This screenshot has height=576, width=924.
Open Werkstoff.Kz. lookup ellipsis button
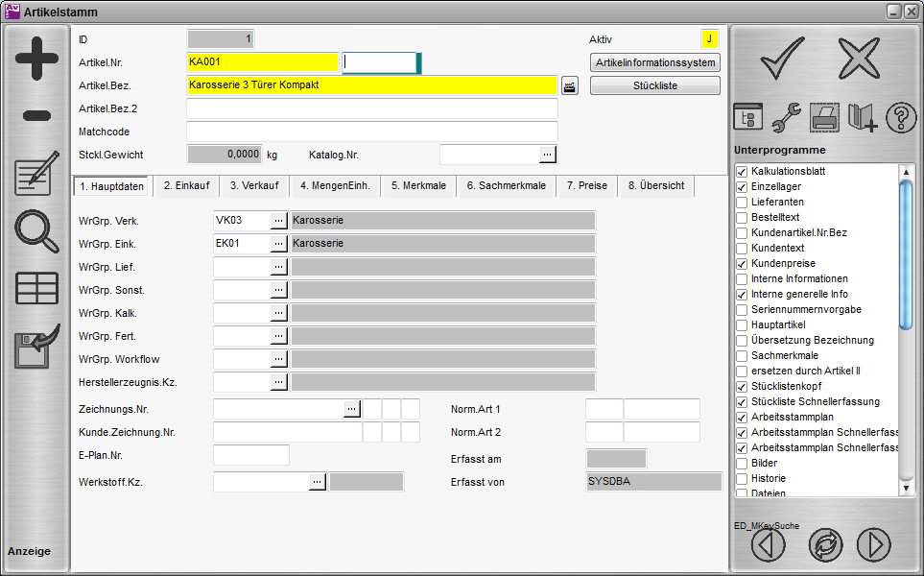318,482
